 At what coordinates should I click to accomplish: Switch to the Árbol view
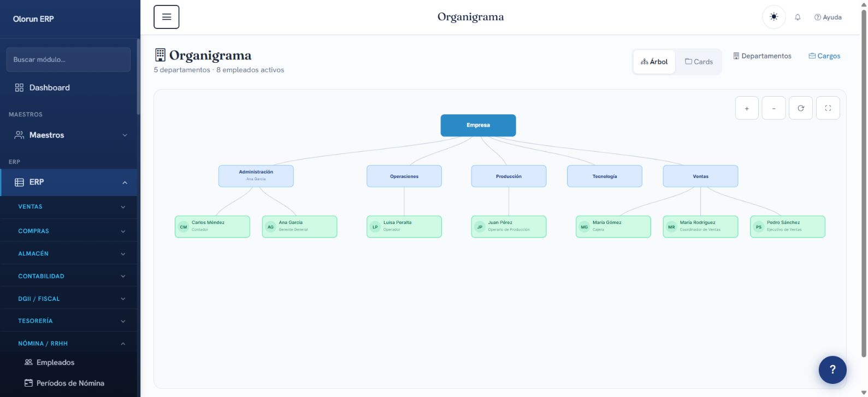[654, 62]
